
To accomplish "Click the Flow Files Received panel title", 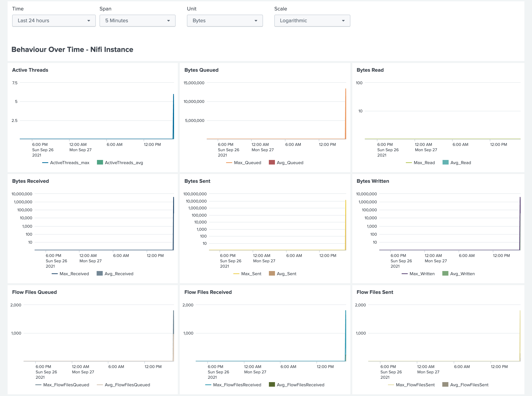I will (208, 292).
